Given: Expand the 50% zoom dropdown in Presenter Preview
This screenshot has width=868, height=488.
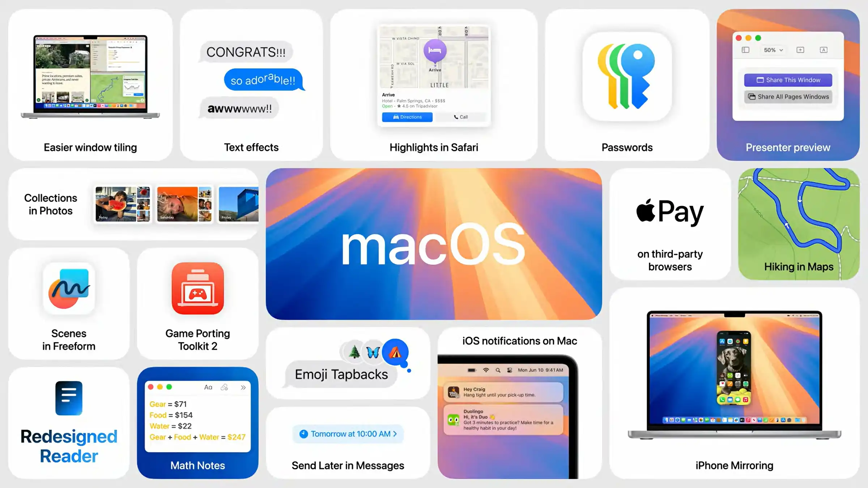Looking at the screenshot, I should 773,50.
